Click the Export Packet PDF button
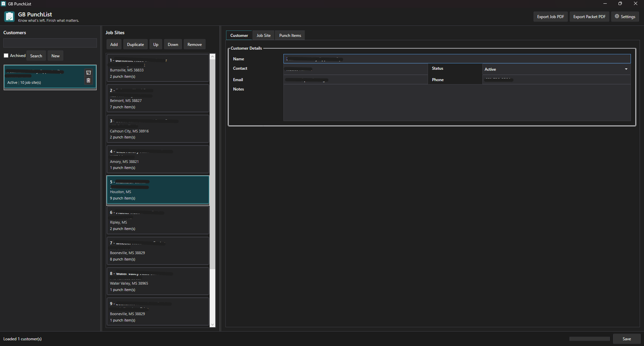644x346 pixels. click(x=589, y=17)
